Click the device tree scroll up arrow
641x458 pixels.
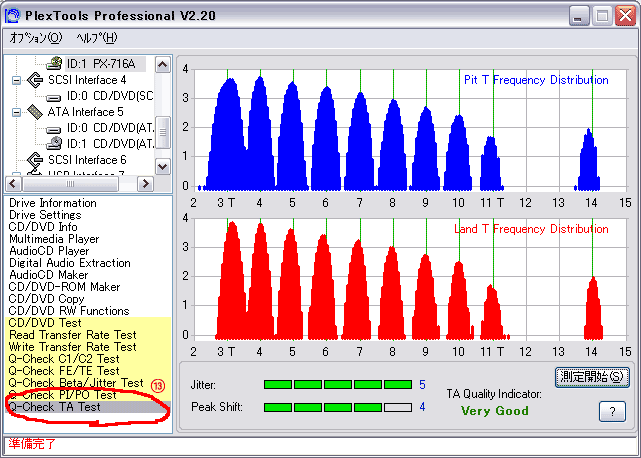[163, 65]
